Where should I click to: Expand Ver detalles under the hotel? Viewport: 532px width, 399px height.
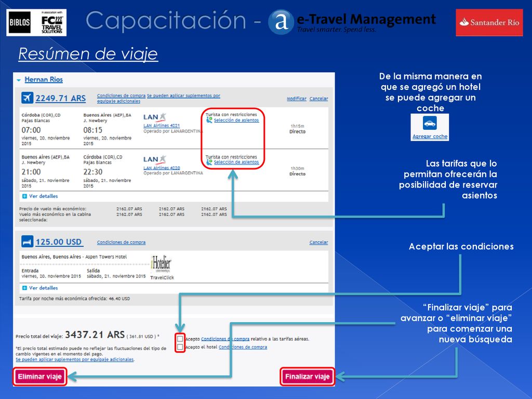[40, 288]
